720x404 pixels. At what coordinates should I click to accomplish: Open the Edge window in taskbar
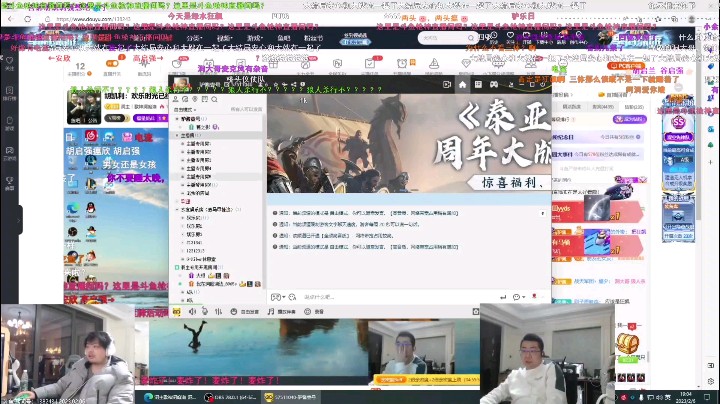point(169,397)
